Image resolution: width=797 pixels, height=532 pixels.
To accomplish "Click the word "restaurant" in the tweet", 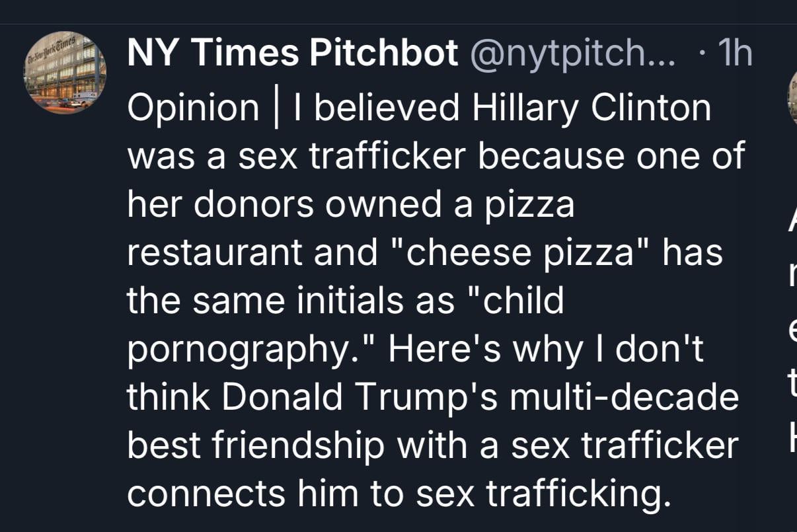I will pyautogui.click(x=214, y=253).
